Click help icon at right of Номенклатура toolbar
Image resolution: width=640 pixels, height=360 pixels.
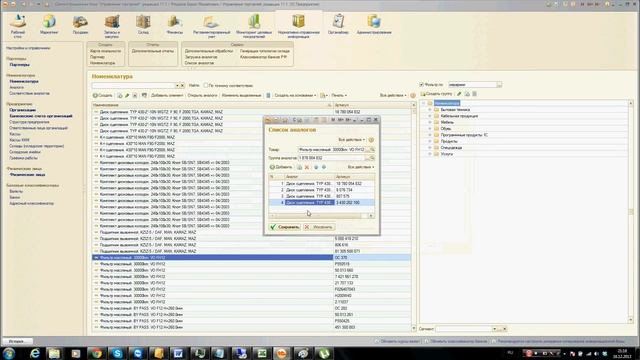(x=413, y=96)
